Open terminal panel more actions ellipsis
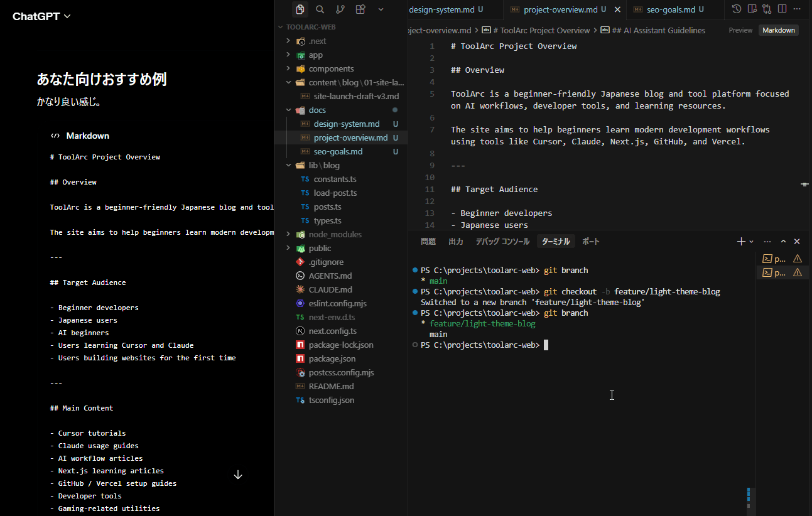 pyautogui.click(x=767, y=241)
